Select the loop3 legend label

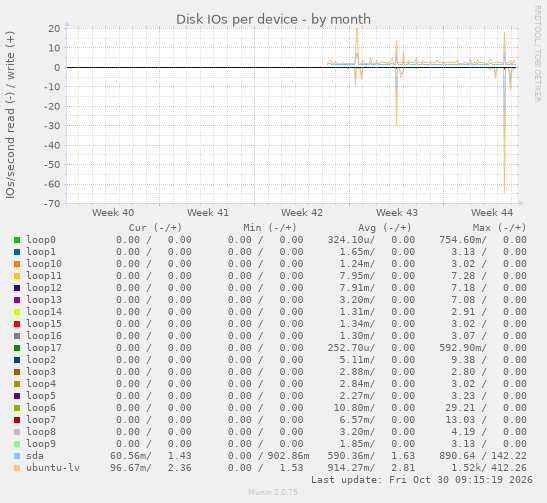[x=41, y=372]
